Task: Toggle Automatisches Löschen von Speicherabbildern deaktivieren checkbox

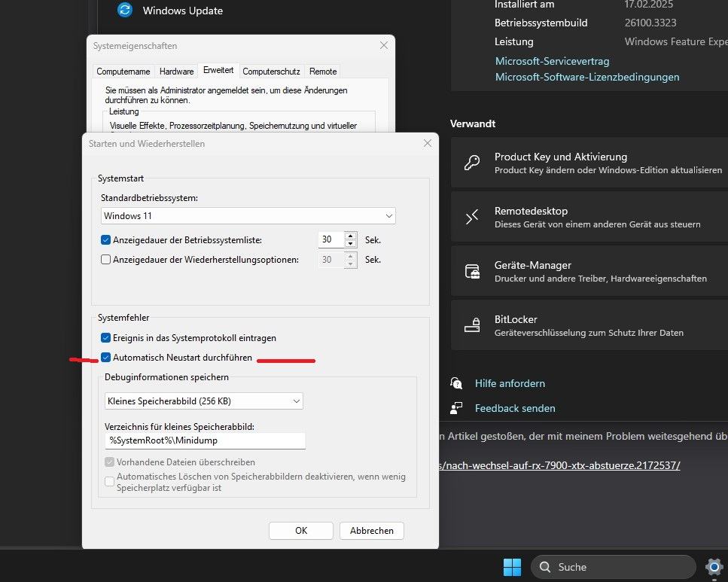Action: tap(109, 481)
